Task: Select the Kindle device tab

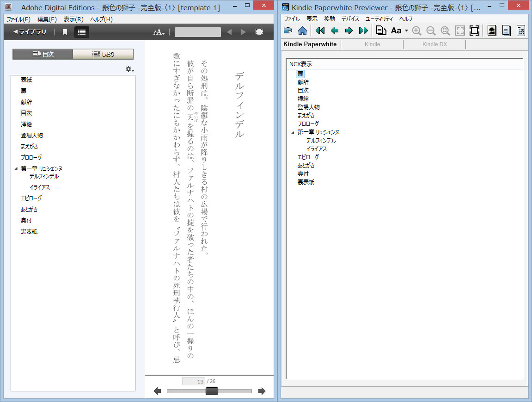Action: point(372,44)
